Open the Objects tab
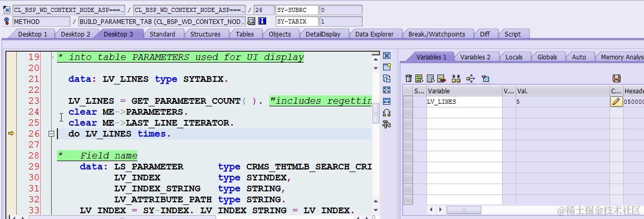The image size is (644, 219). click(280, 34)
